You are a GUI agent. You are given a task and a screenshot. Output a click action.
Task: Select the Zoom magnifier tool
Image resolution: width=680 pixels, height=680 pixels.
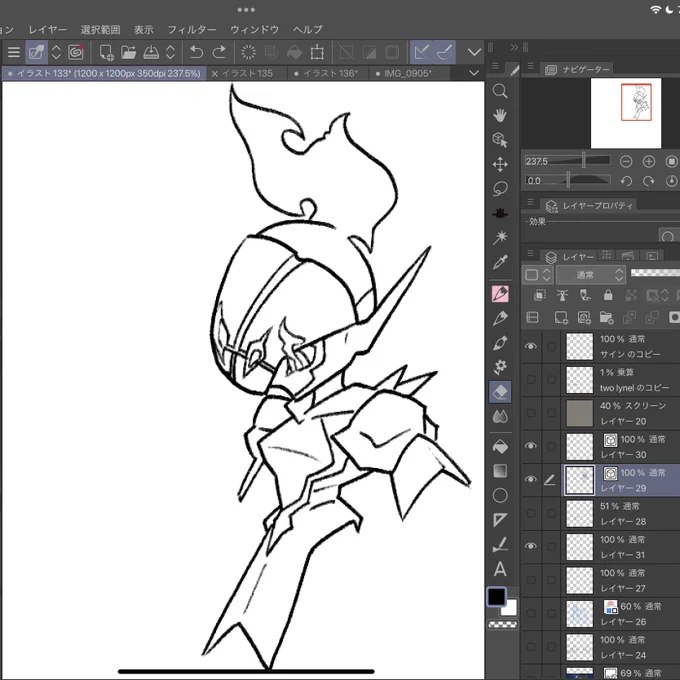click(x=500, y=91)
